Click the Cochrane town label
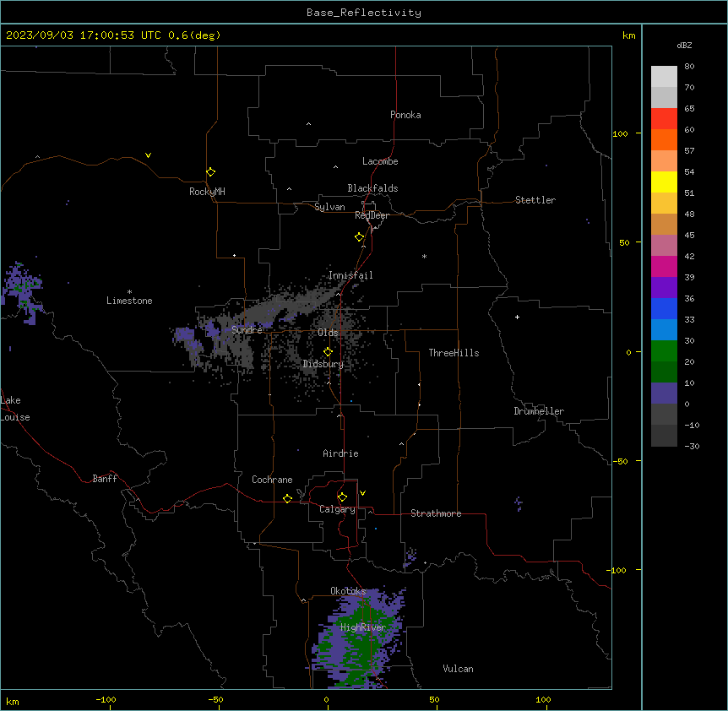Screen dimensions: 728x711 (x=272, y=480)
